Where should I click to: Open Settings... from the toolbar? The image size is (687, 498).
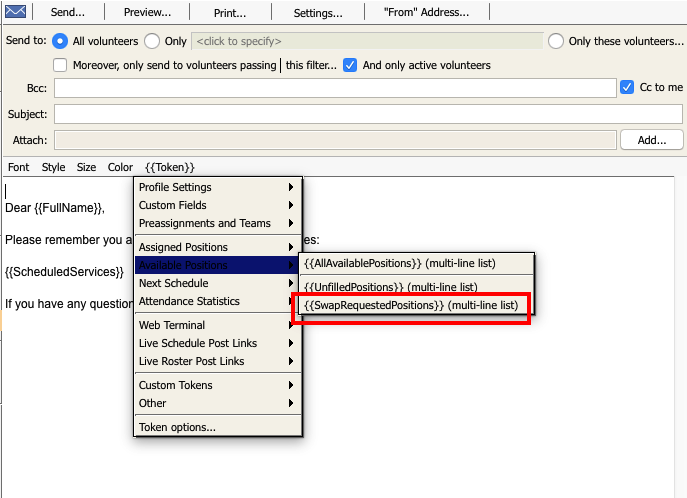tap(318, 13)
